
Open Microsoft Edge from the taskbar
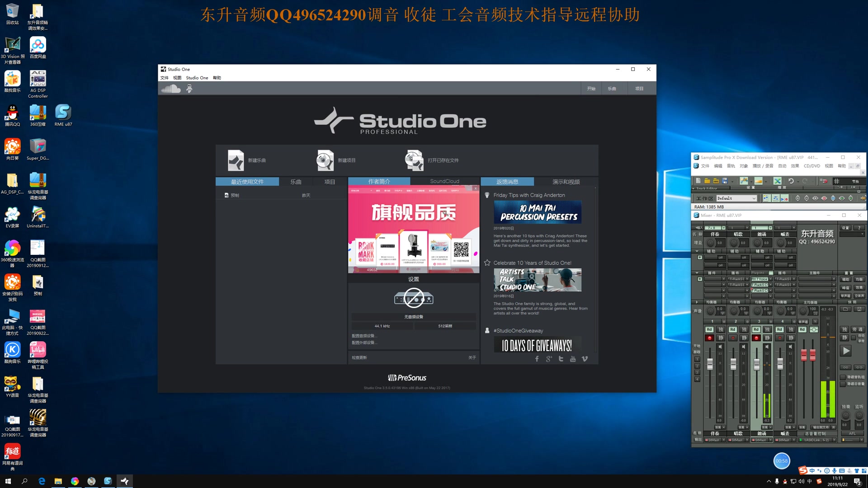click(x=42, y=481)
